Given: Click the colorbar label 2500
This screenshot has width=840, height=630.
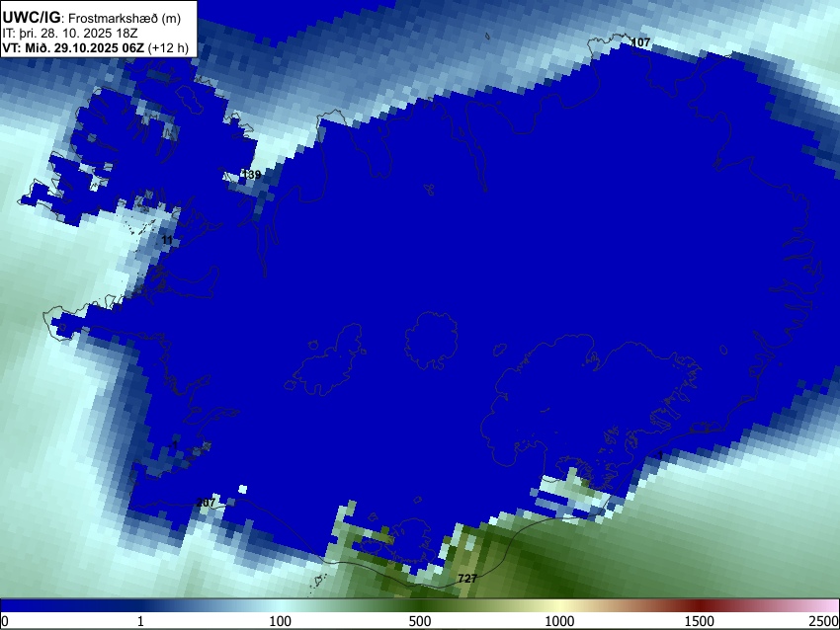Looking at the screenshot, I should pos(824,621).
